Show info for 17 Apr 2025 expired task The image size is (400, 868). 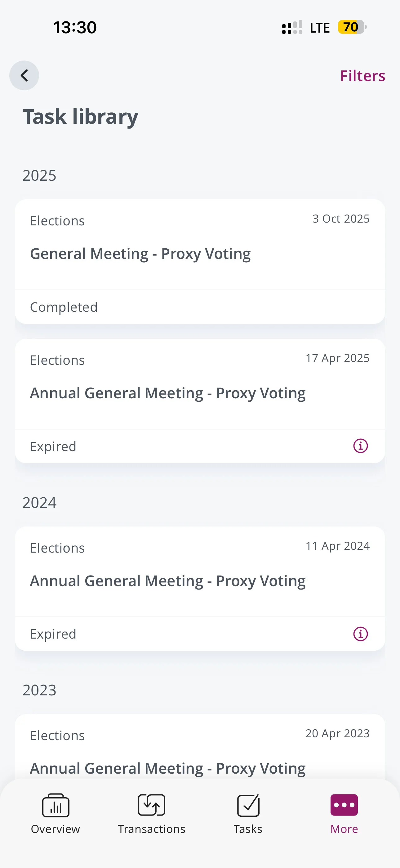pyautogui.click(x=360, y=446)
